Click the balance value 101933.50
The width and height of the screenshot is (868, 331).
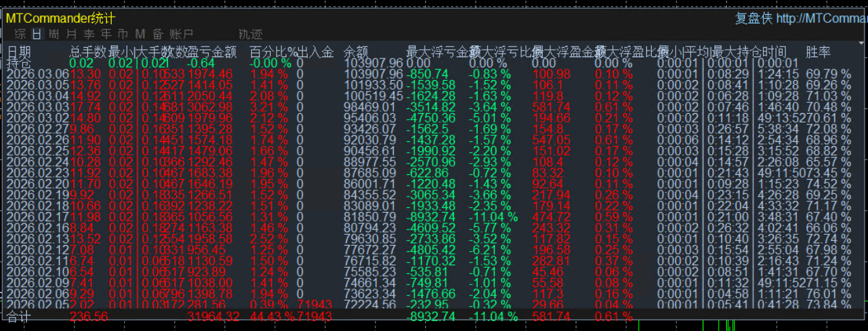(x=373, y=85)
